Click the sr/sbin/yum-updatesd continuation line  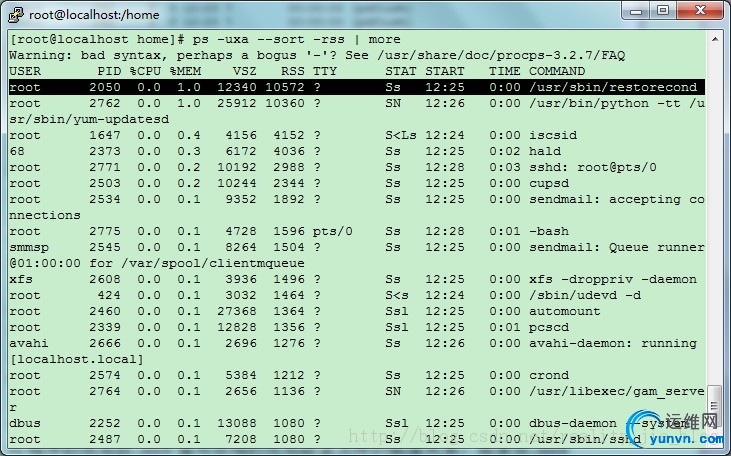pyautogui.click(x=89, y=119)
